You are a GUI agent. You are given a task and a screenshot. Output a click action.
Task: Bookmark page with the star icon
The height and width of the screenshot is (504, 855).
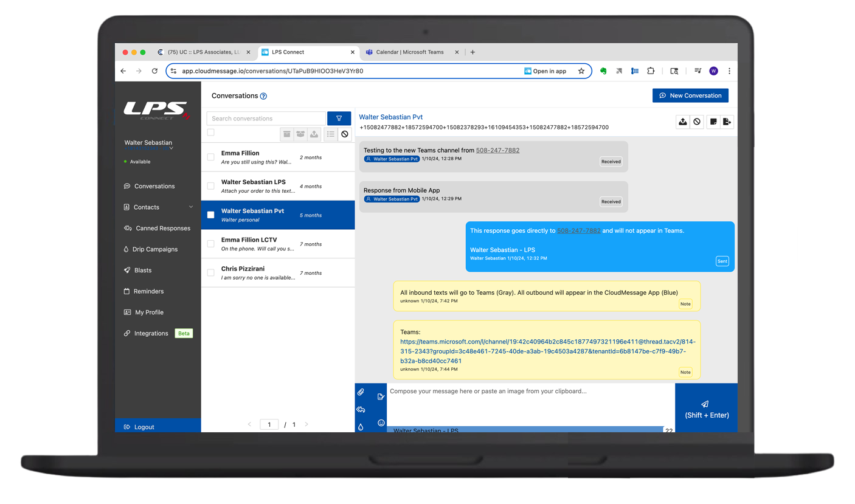tap(581, 71)
